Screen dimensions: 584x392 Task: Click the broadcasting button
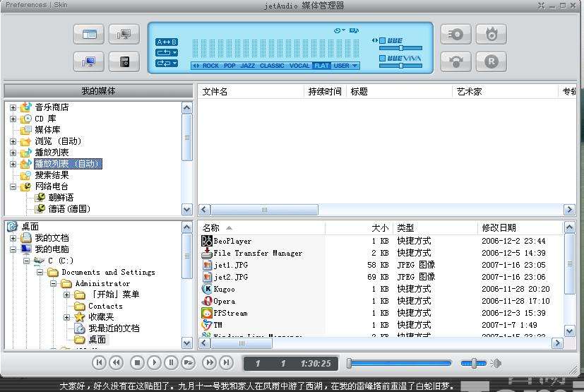[x=456, y=61]
